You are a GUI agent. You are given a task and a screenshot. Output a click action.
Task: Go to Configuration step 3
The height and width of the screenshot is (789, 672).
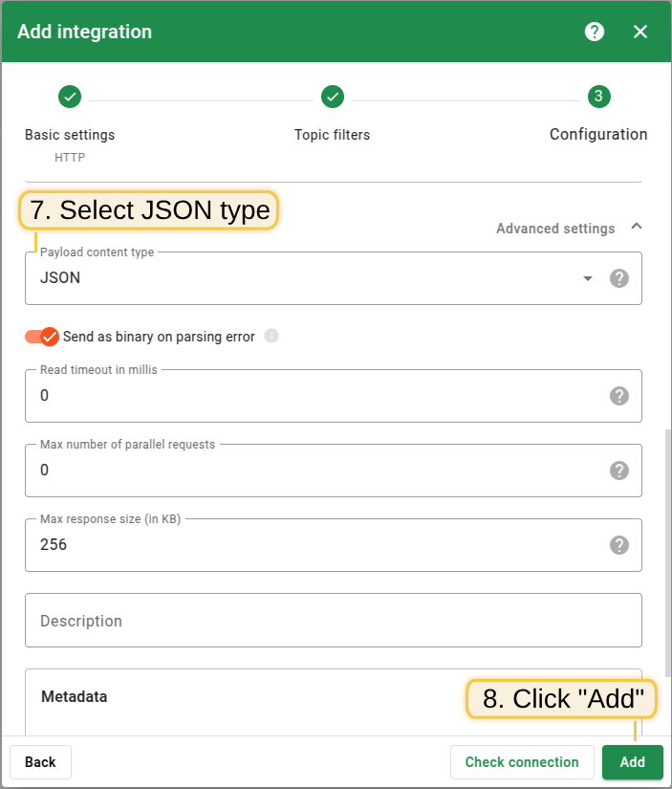598,97
